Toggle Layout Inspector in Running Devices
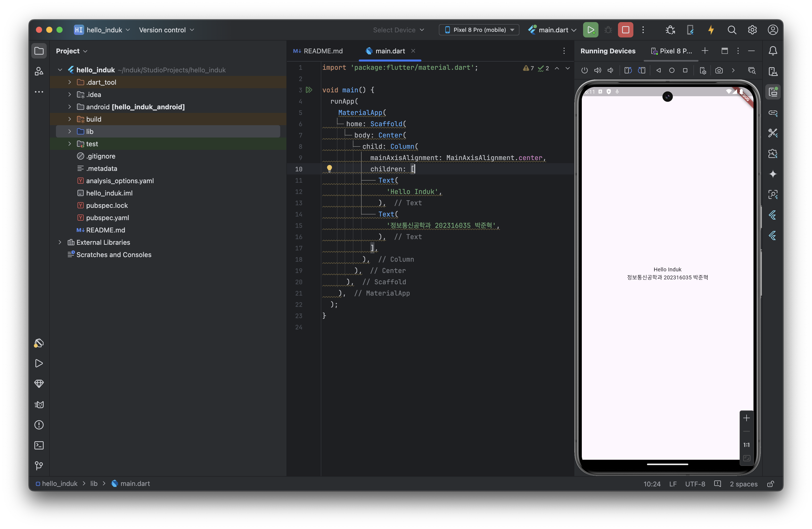 click(x=752, y=70)
